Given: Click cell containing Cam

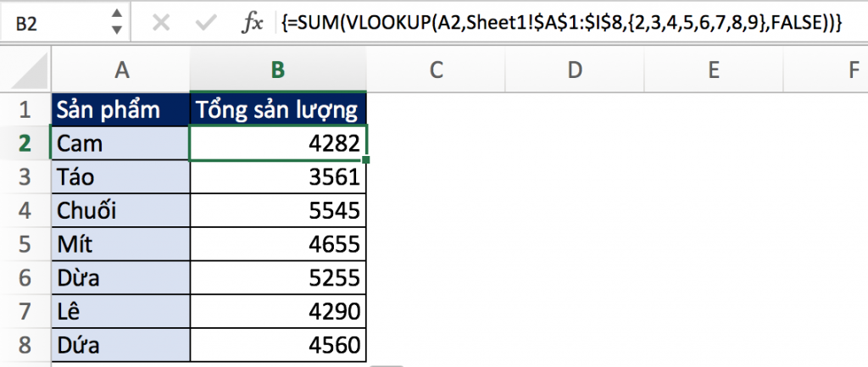Looking at the screenshot, I should pyautogui.click(x=120, y=143).
